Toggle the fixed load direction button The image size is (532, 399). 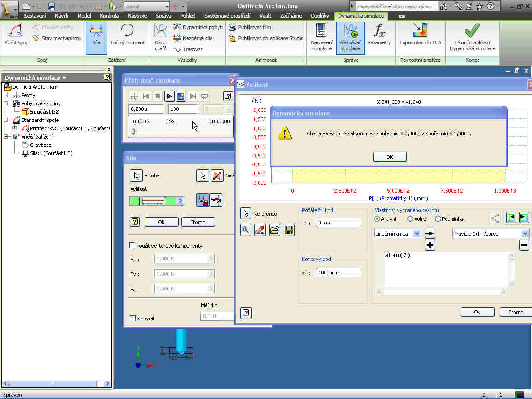pos(203,200)
